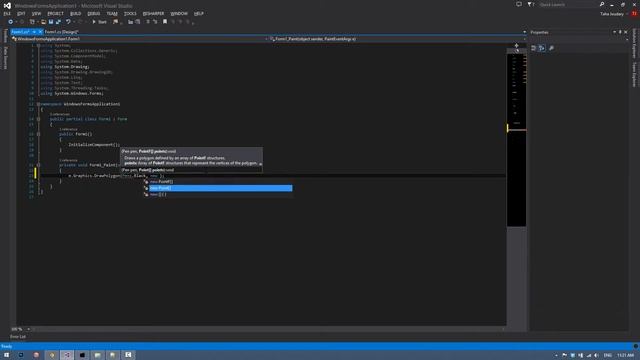Click the Visual Studio taskbar icon
Screen dimensions: 640x360
click(x=67, y=355)
